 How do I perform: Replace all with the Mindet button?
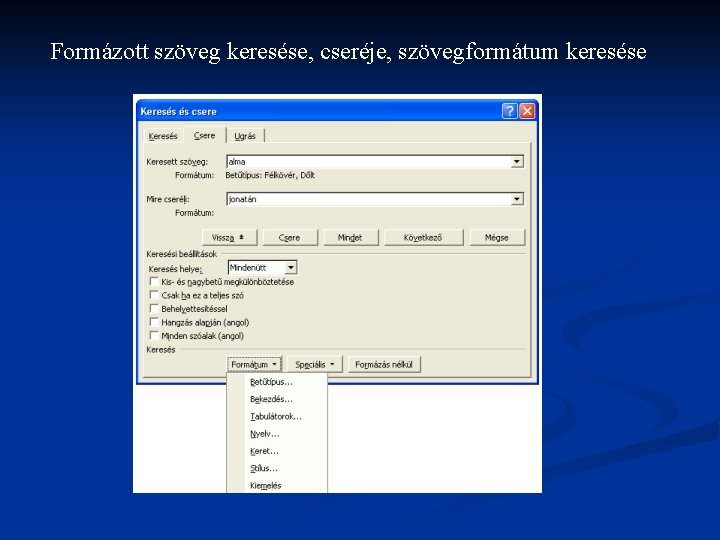(350, 237)
